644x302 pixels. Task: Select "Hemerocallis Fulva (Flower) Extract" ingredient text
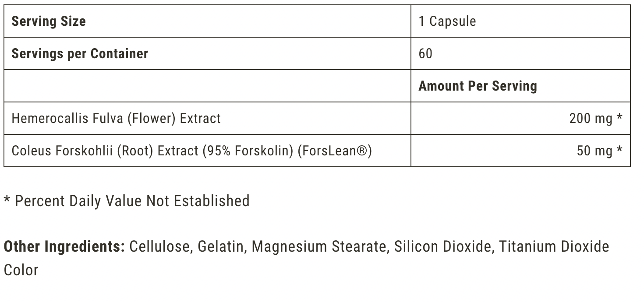click(x=116, y=118)
